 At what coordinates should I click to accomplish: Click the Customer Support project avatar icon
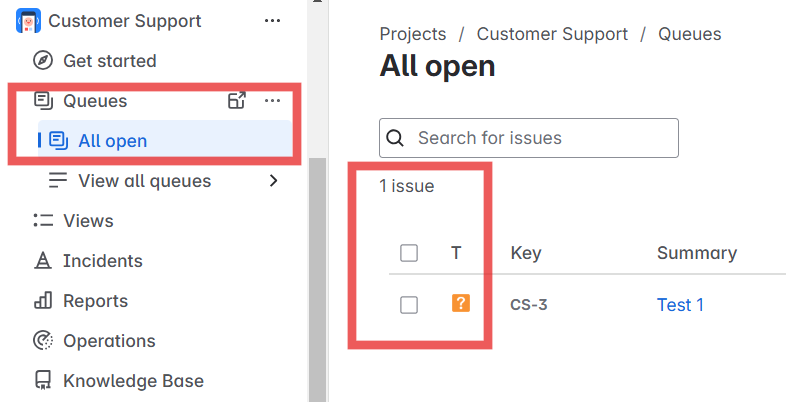click(x=29, y=21)
